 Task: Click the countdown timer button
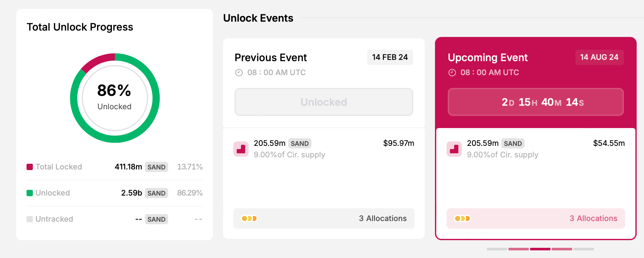535,102
